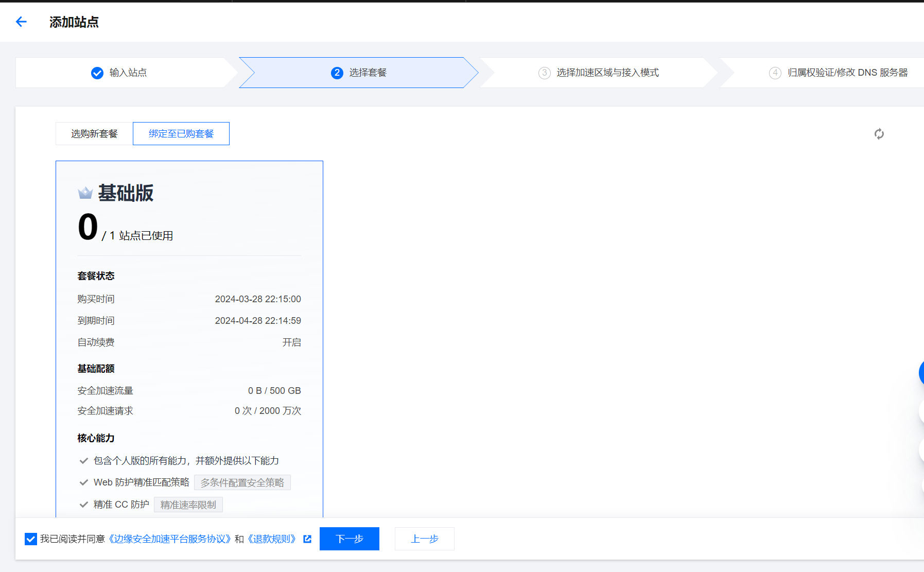
Task: Click the 站点已使用 usage text
Action: pos(146,236)
